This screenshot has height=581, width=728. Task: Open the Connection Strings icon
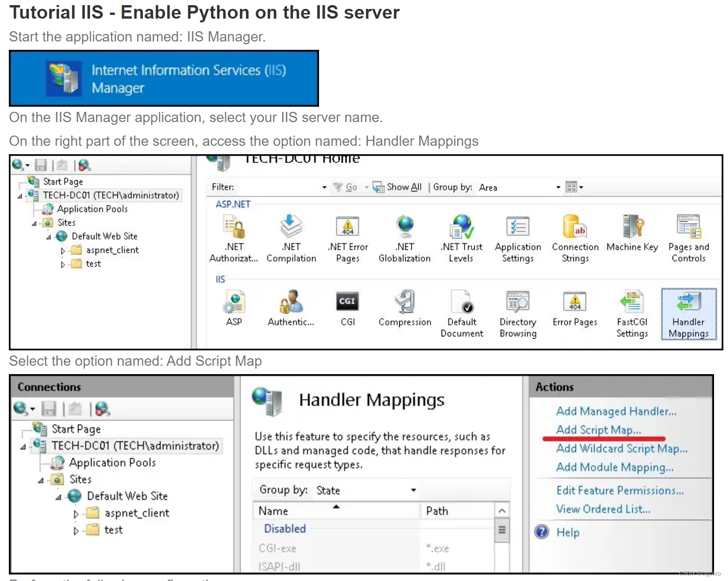(x=575, y=239)
